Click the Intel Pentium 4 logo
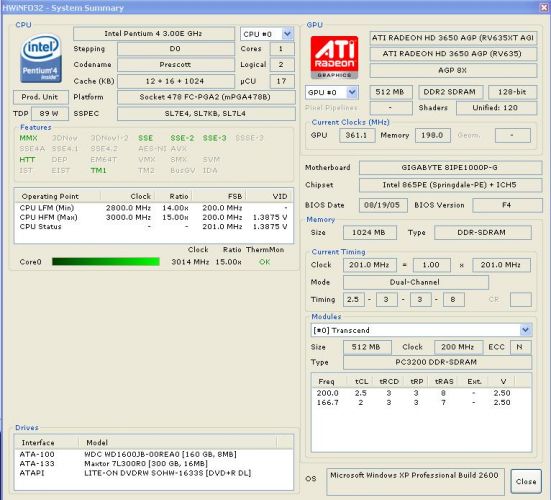 tap(41, 58)
